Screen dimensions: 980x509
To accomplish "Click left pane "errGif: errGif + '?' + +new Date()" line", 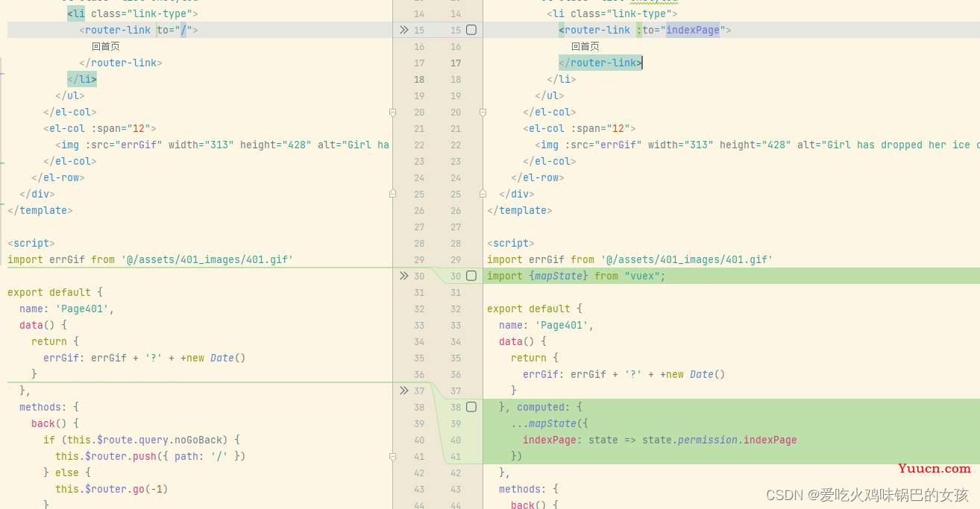I will tap(145, 358).
